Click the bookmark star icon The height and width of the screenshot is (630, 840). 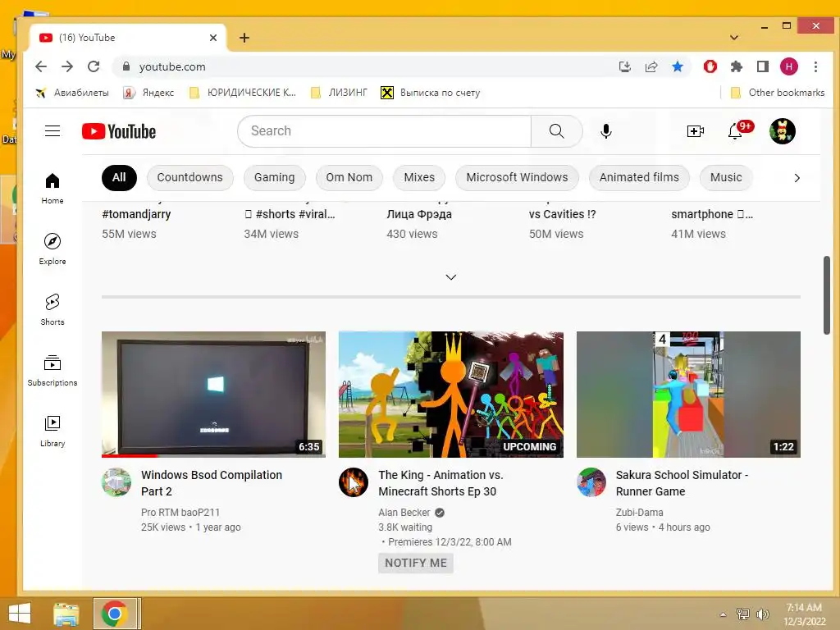pyautogui.click(x=678, y=66)
